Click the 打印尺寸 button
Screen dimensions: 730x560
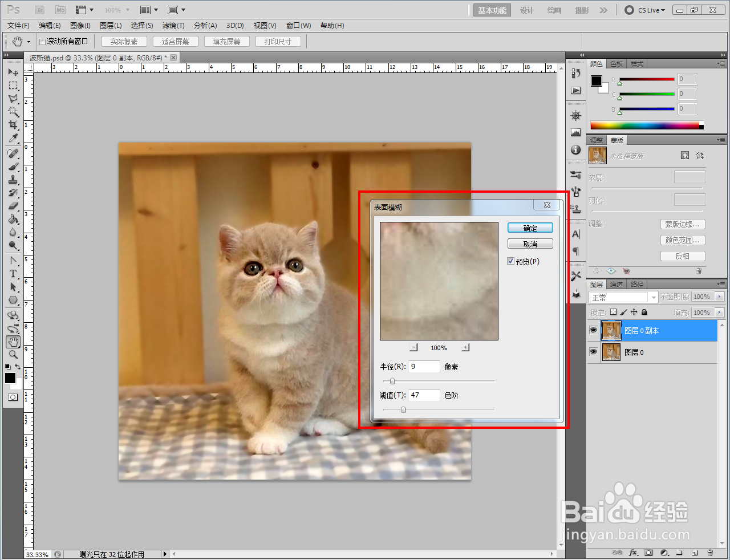(x=278, y=42)
